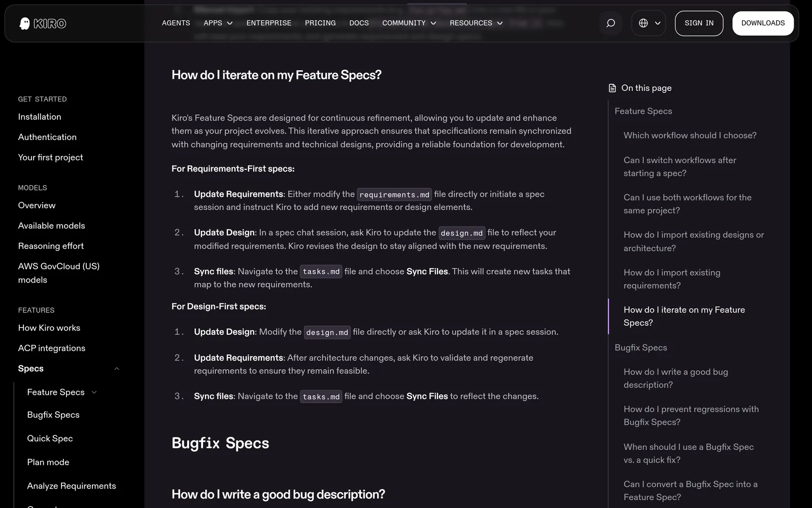The height and width of the screenshot is (508, 812).
Task: Jump to write a good bug description
Action: [675, 378]
